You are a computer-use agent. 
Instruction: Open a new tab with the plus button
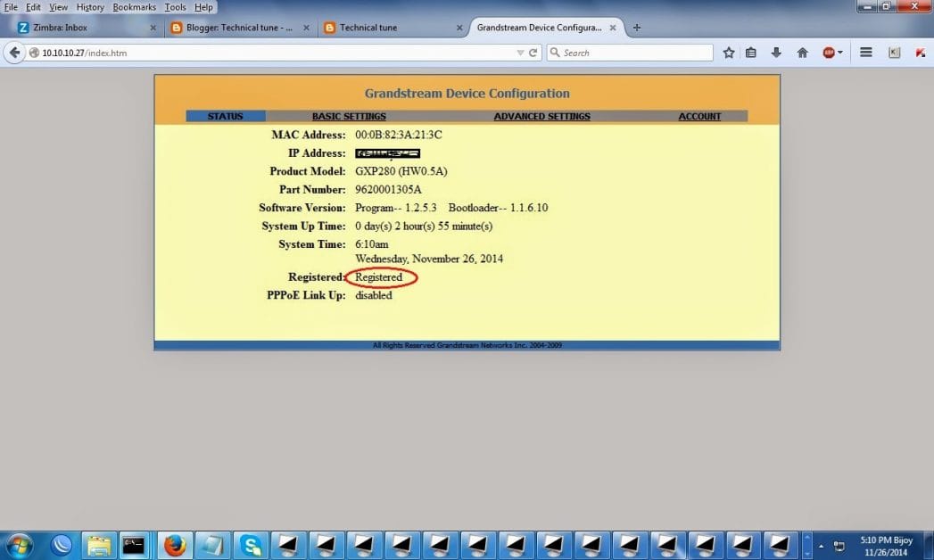click(637, 28)
